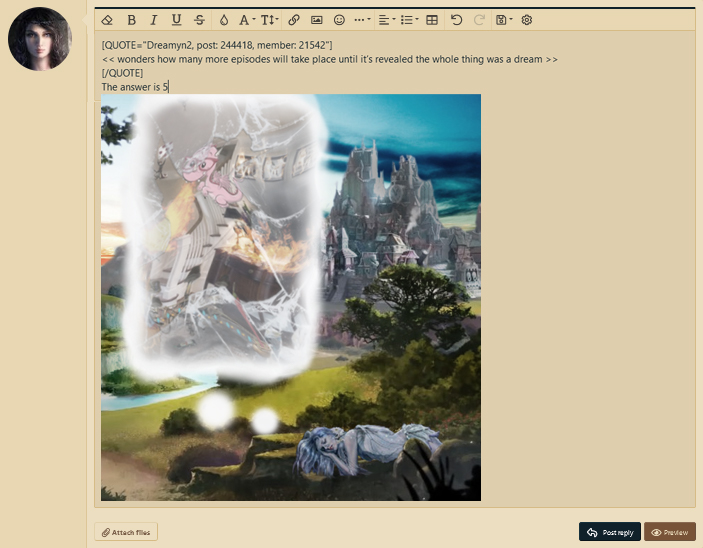Click the Remove formatting eraser icon
The image size is (703, 548).
click(107, 20)
